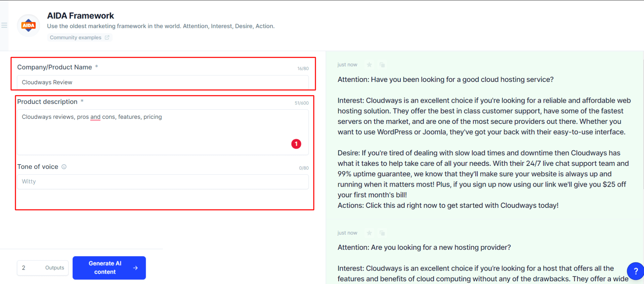Focus the Company/Product Name input field
This screenshot has height=284, width=644.
[x=163, y=82]
